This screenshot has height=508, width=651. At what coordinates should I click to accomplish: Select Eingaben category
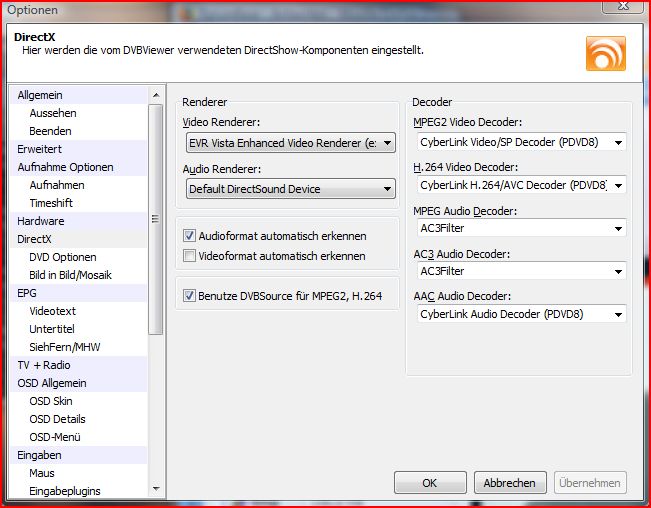coord(78,455)
